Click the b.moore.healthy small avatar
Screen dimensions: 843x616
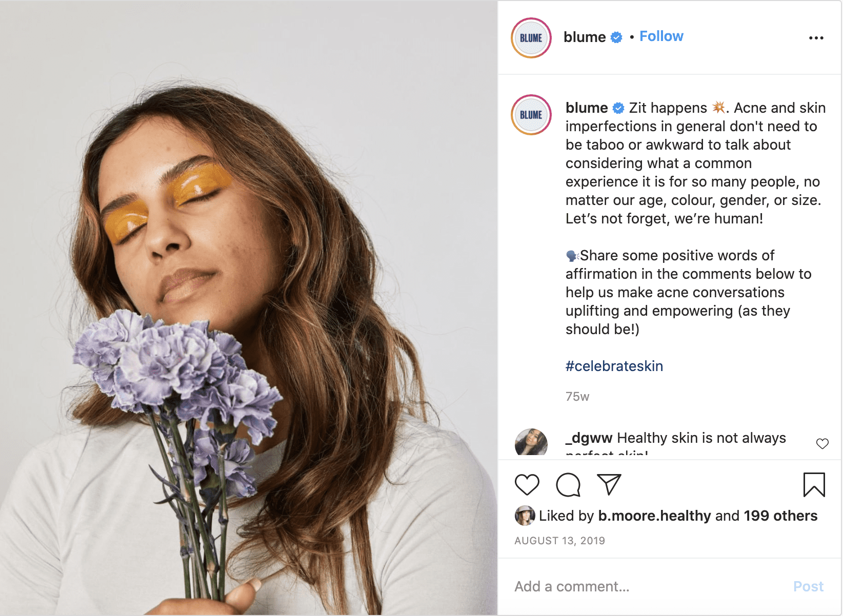525,516
